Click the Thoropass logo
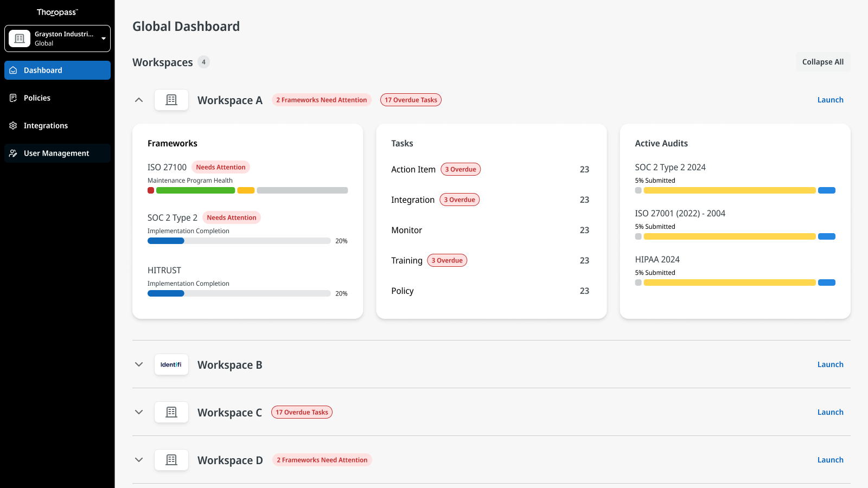 [57, 12]
